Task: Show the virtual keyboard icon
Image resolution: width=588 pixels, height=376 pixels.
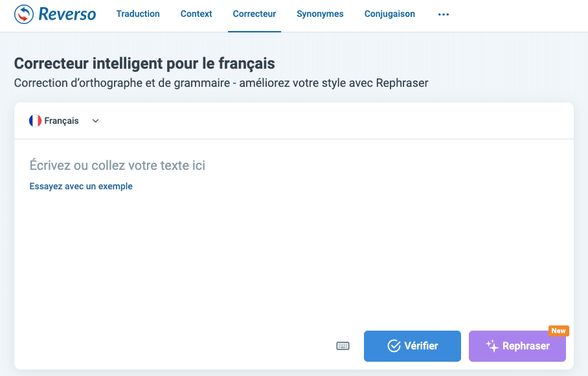Action: point(343,346)
